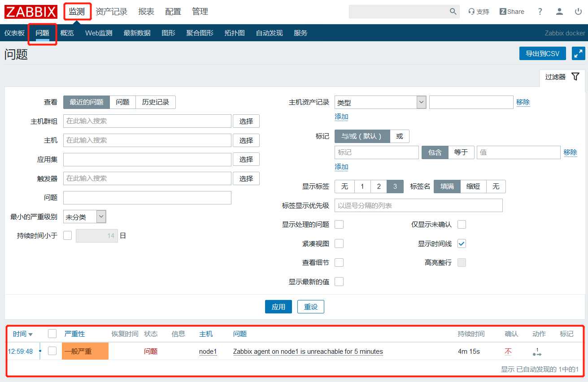
Task: Click 导出到CSV button
Action: (543, 53)
